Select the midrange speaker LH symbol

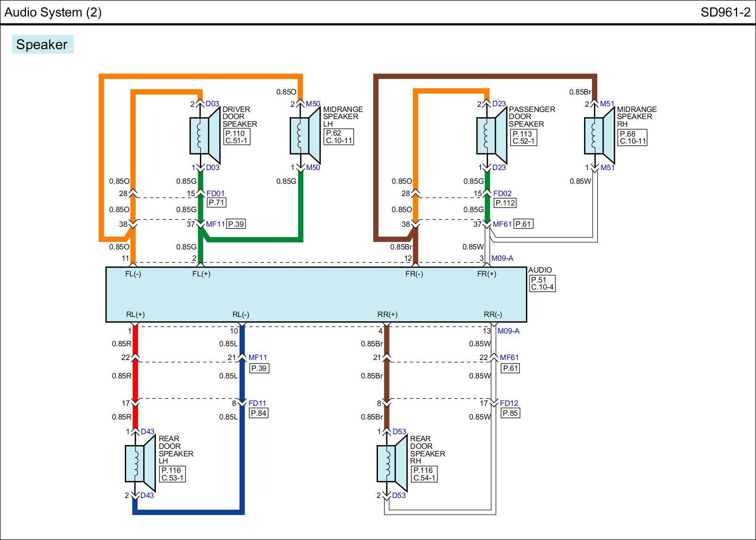305,136
